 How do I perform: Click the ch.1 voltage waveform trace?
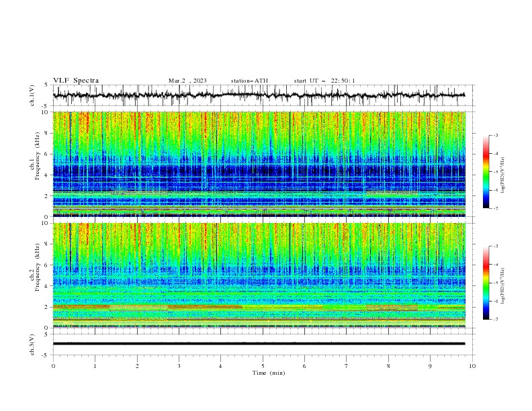(259, 95)
